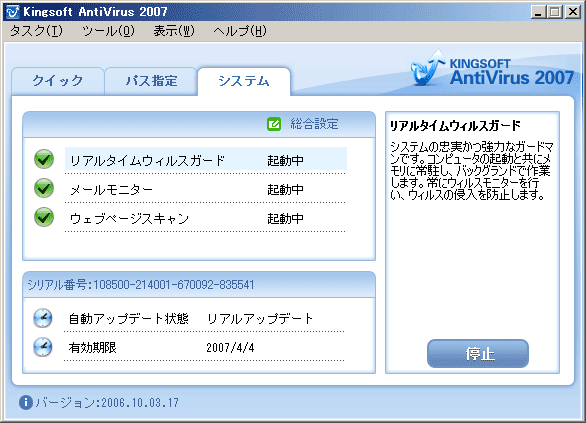Screen dimensions: 586x423
Task: Click clock icon next to 有効期限
Action: (43, 347)
